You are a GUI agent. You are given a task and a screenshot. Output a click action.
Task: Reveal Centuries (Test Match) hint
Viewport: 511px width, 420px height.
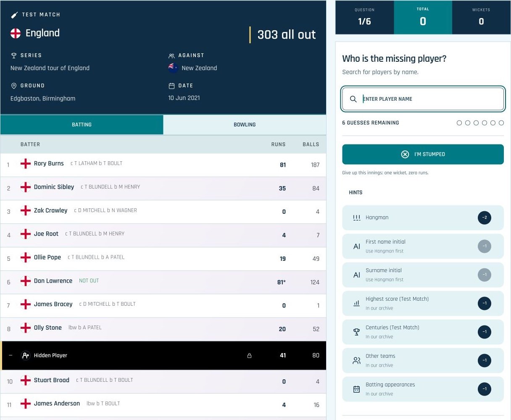(x=423, y=332)
